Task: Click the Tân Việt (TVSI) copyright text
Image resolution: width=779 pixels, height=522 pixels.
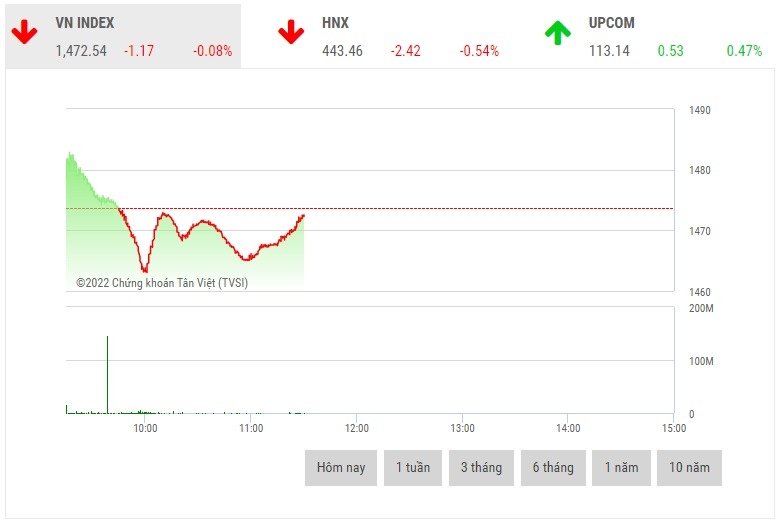Action: (162, 283)
